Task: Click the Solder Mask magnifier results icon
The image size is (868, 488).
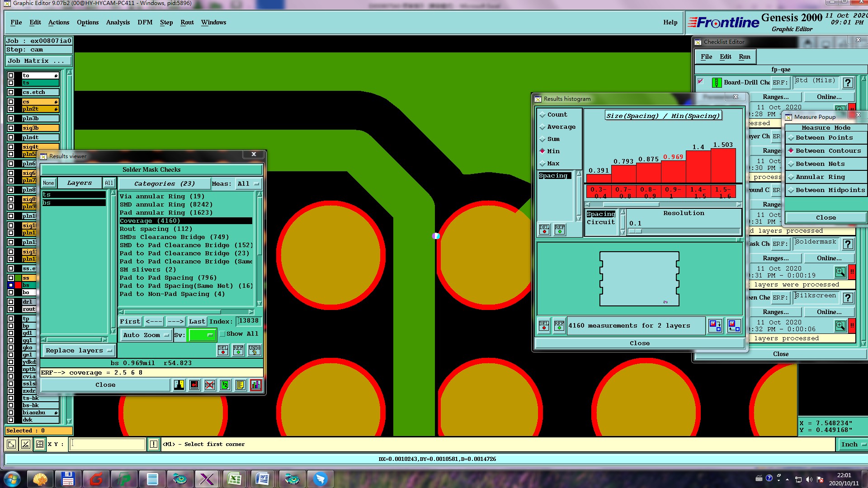Action: click(840, 272)
